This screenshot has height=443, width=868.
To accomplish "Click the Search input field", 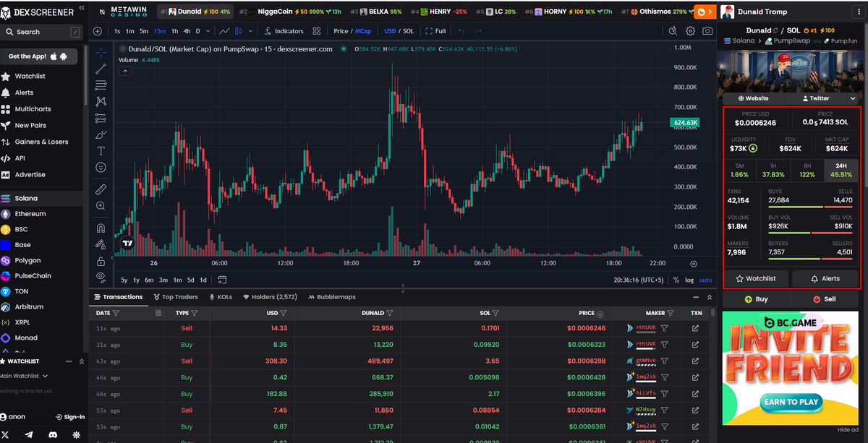I will coord(42,32).
